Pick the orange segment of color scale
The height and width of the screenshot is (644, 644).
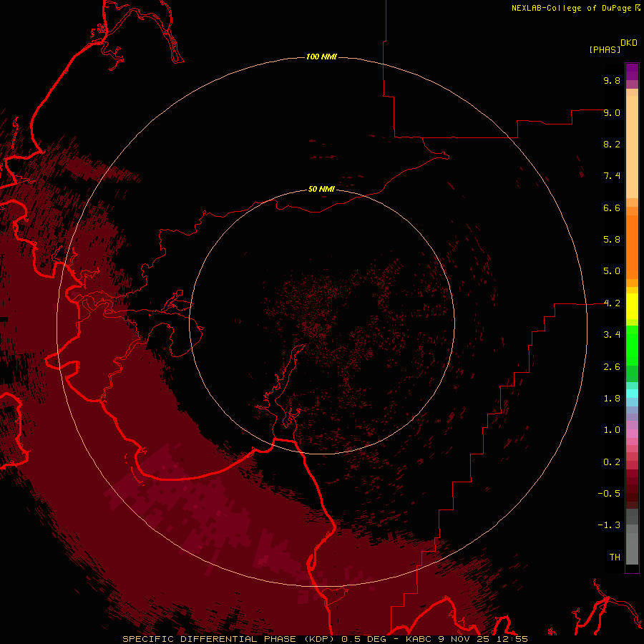point(632,248)
